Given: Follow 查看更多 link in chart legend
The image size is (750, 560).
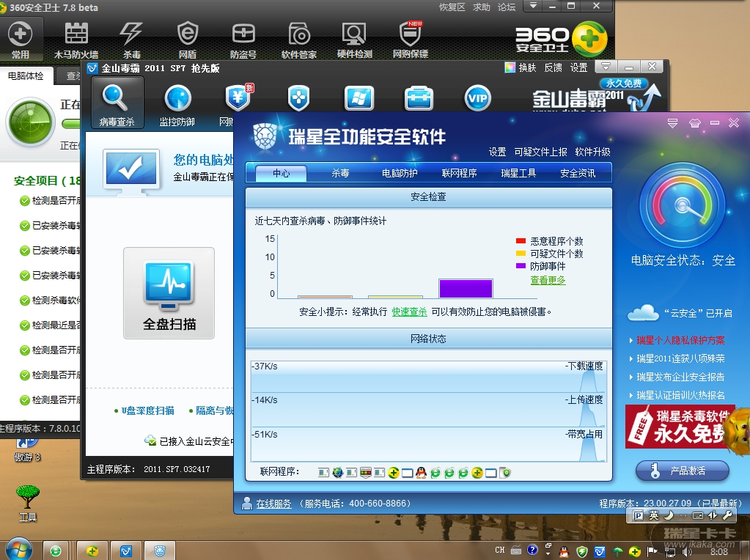Looking at the screenshot, I should (x=548, y=280).
